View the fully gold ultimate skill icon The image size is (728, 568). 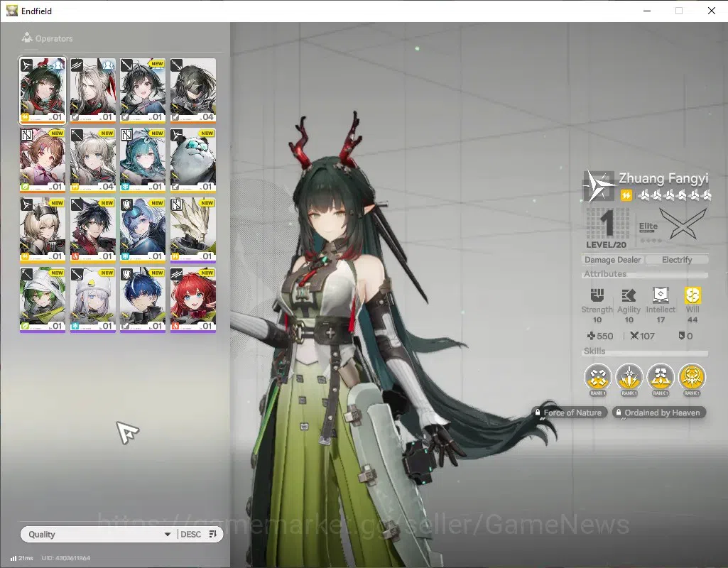pos(692,377)
